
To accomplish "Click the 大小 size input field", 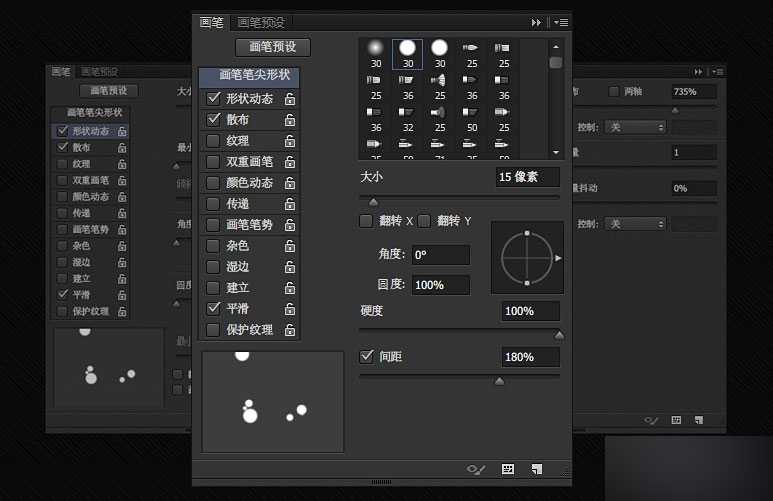I will [x=530, y=176].
